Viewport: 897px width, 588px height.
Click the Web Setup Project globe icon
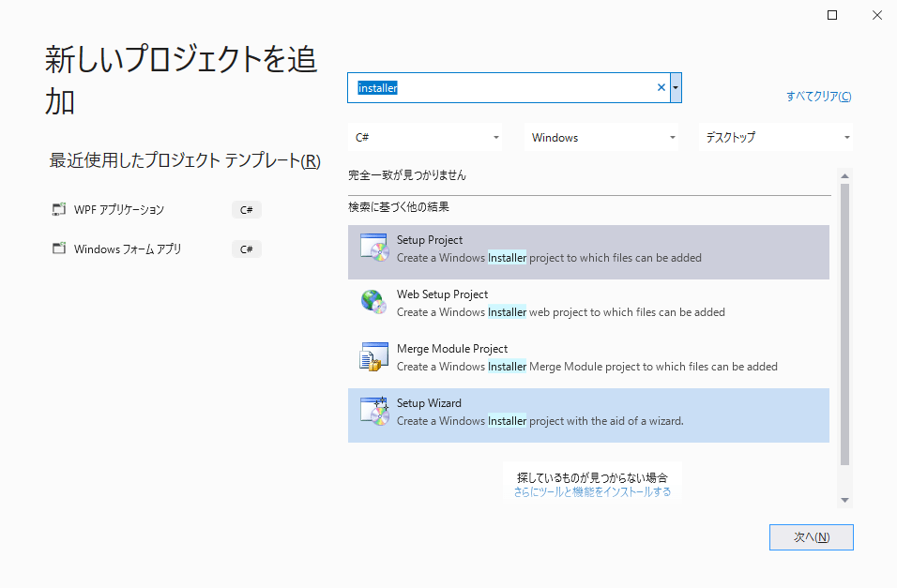point(374,302)
